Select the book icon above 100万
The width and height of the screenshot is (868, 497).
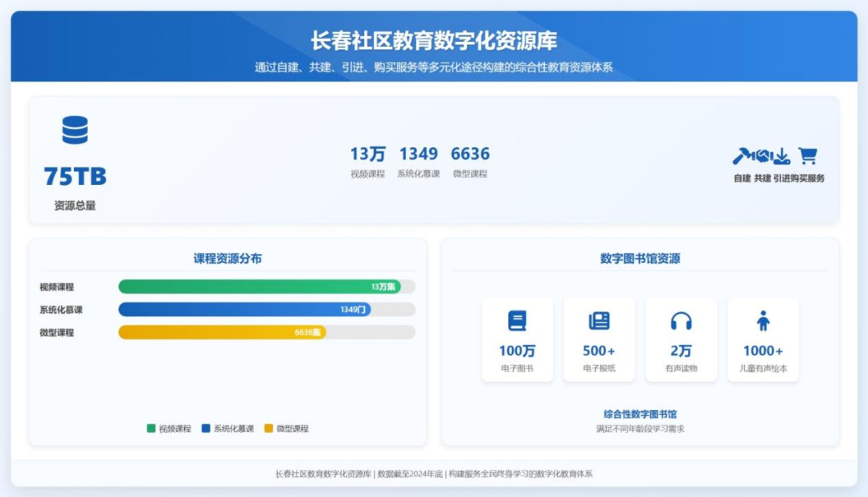click(517, 321)
